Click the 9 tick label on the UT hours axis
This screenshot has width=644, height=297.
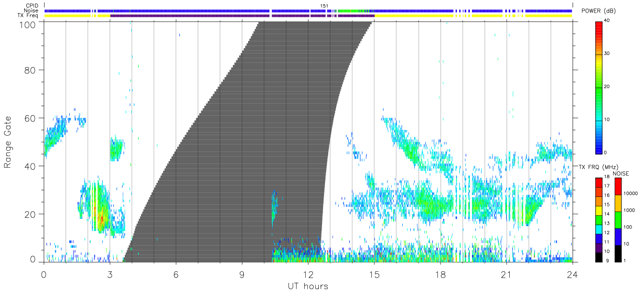coord(242,274)
